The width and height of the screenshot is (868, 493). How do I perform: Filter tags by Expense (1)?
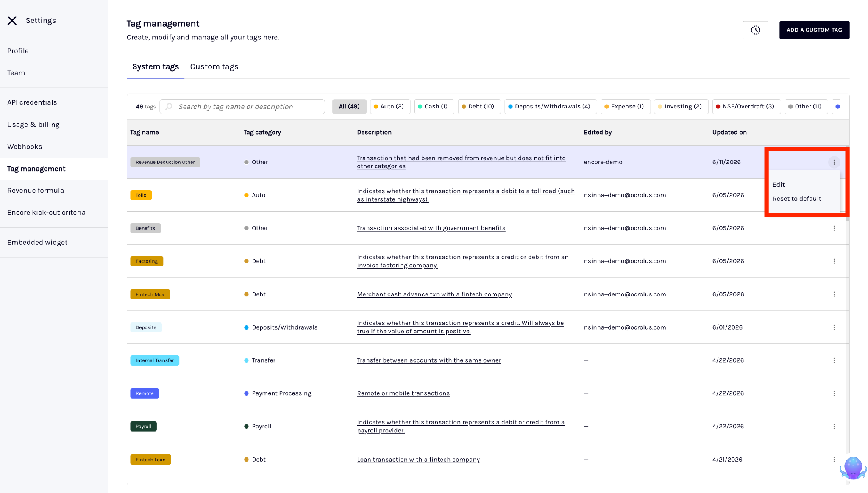[626, 107]
